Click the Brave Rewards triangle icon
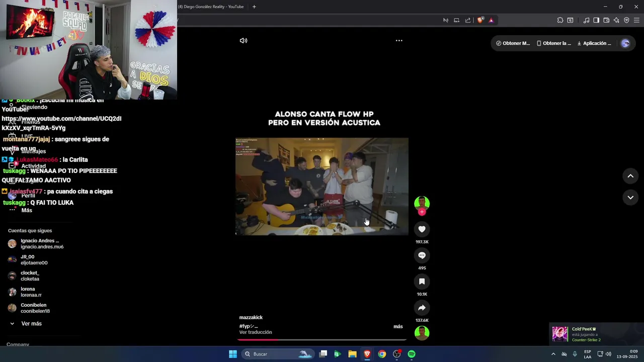644x362 pixels. 491,20
